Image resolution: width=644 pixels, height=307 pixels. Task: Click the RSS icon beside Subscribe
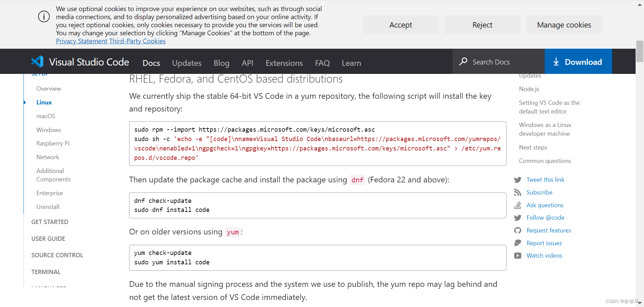[518, 192]
